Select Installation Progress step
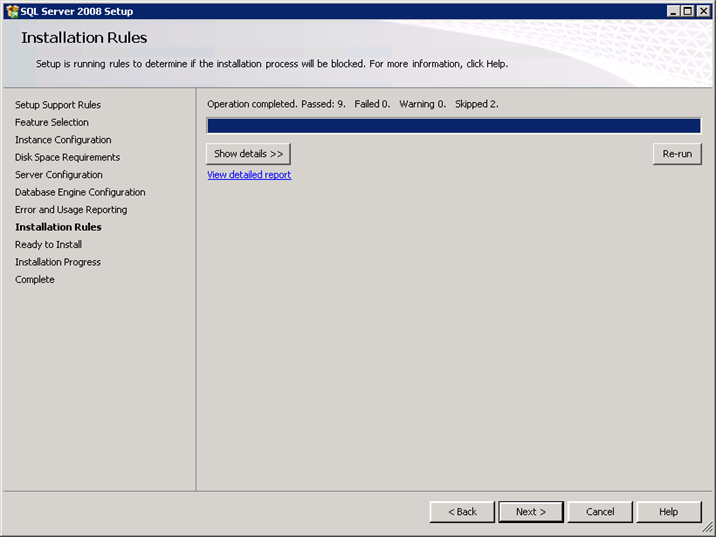This screenshot has height=537, width=716. pos(58,262)
